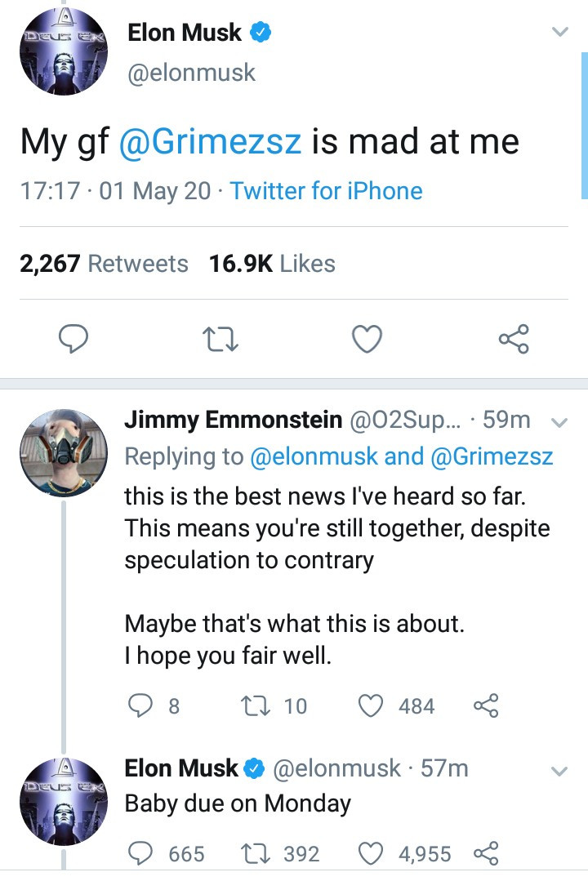
Task: View the 16.9K Likes list
Action: click(x=273, y=264)
